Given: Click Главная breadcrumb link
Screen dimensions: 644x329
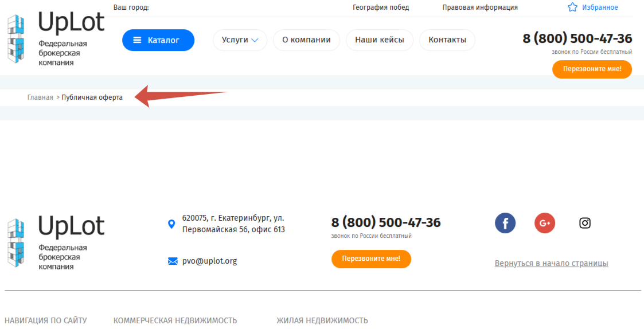Looking at the screenshot, I should tap(40, 97).
